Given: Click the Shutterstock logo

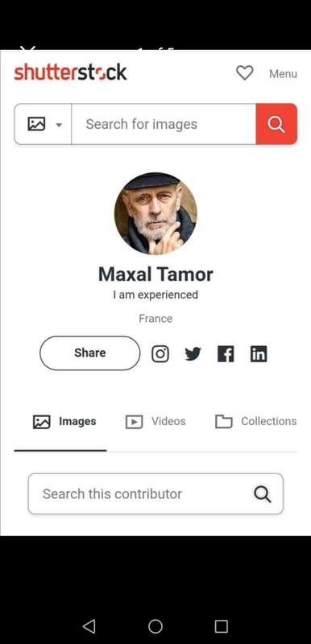Looking at the screenshot, I should (70, 72).
